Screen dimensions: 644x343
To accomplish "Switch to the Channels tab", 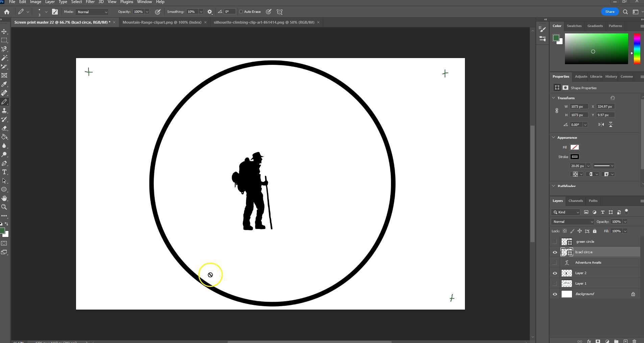I will [575, 201].
